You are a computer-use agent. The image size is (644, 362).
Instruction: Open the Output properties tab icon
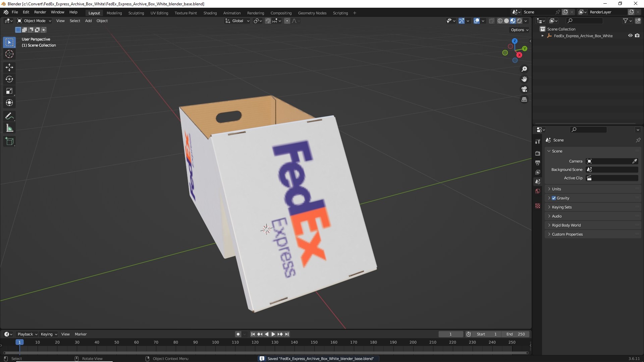point(538,163)
